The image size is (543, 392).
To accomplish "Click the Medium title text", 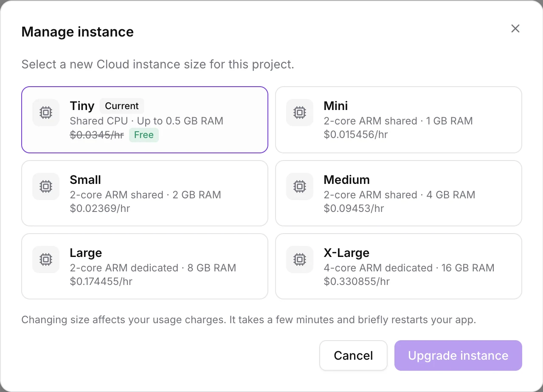I will pos(347,180).
